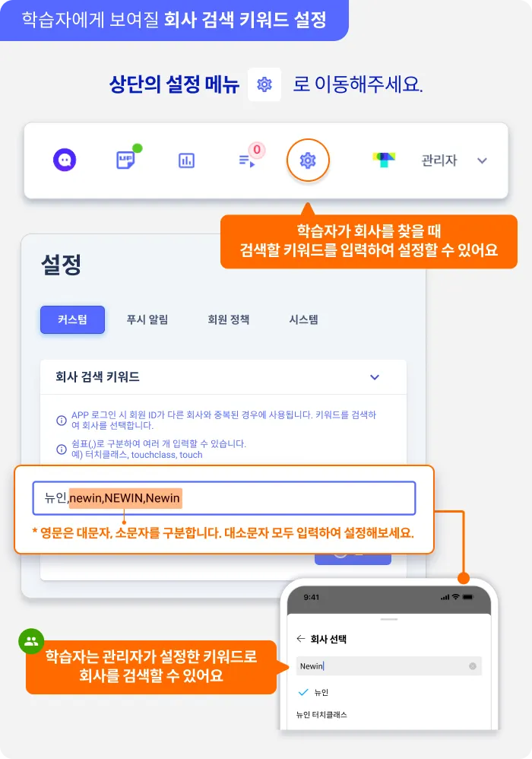Select 뉴인 터치클래스 in company list
The height and width of the screenshot is (759, 532).
click(x=321, y=714)
